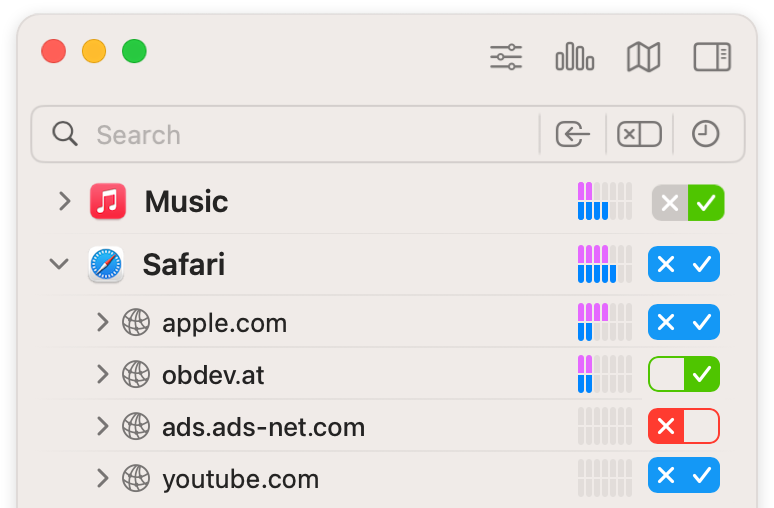This screenshot has width=774, height=508.
Task: Toggle the obdev.at allow switch
Action: point(684,374)
